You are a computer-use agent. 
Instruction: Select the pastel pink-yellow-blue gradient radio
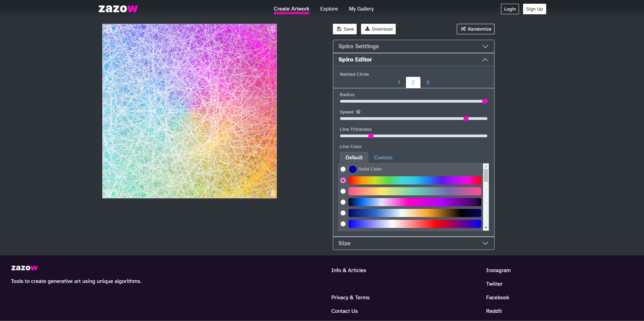pyautogui.click(x=343, y=191)
